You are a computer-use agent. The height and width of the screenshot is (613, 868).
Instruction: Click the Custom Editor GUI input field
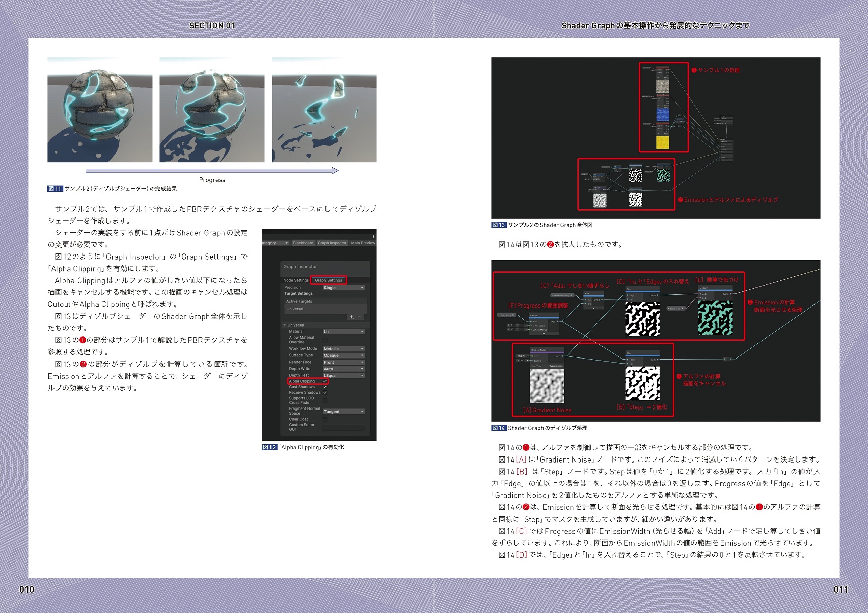tap(344, 427)
